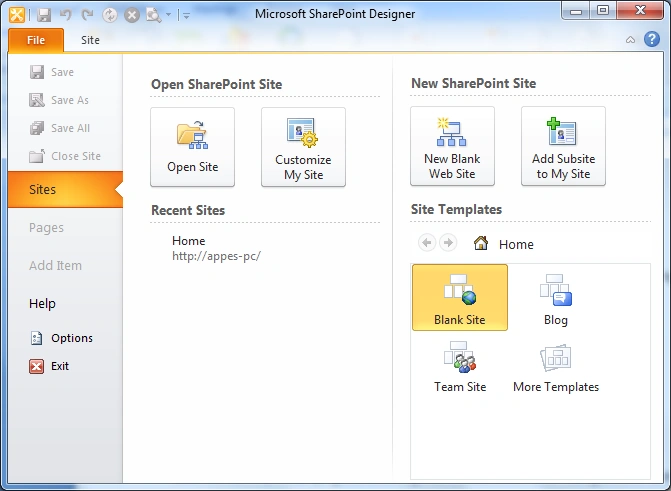
Task: Click the Open Site button
Action: pyautogui.click(x=193, y=147)
